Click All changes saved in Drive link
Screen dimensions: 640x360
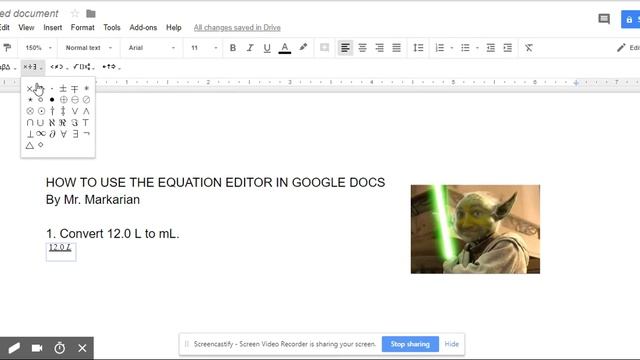(237, 27)
